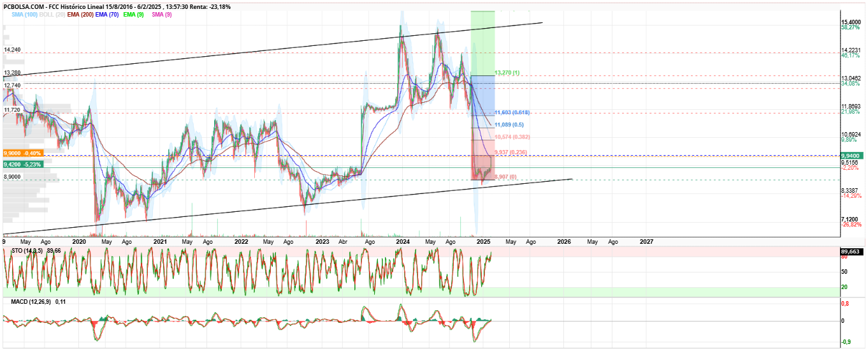The height and width of the screenshot is (351, 868).
Task: Click the 10,6924 price axis value
Action: [851, 134]
